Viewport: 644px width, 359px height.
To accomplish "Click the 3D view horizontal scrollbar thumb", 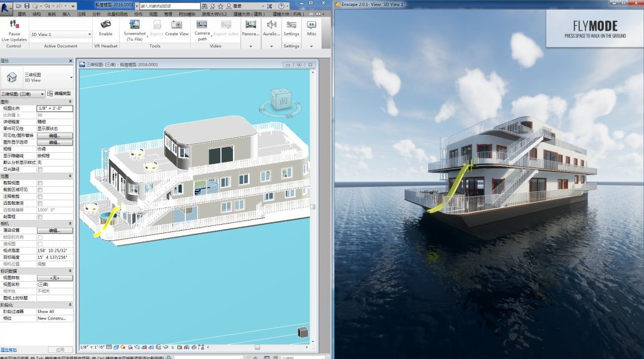I will (x=257, y=347).
